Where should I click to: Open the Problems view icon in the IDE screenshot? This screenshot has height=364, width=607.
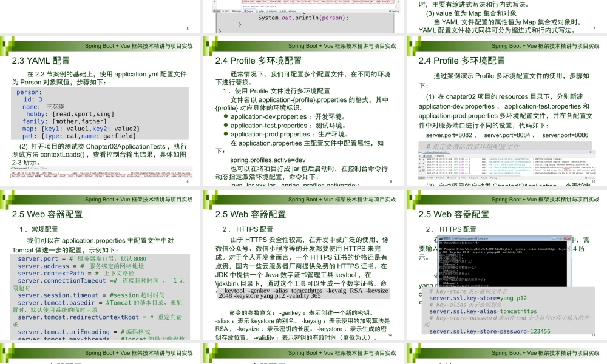pos(236,10)
